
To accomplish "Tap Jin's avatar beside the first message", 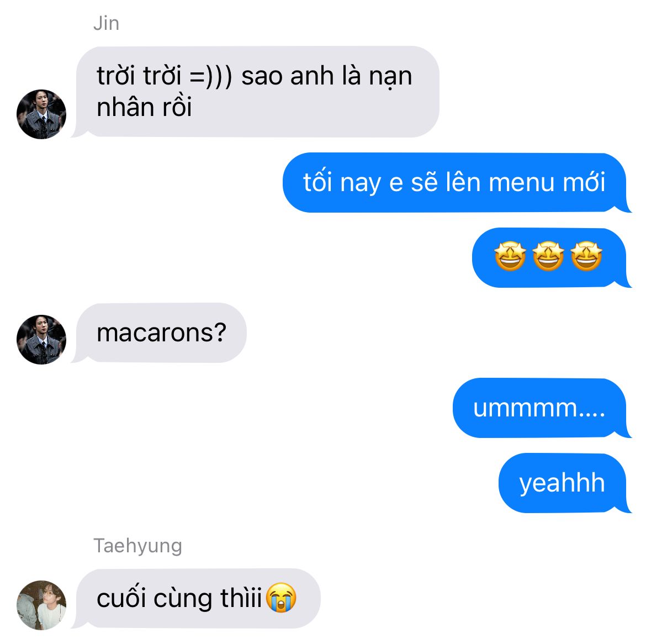I will click(41, 114).
